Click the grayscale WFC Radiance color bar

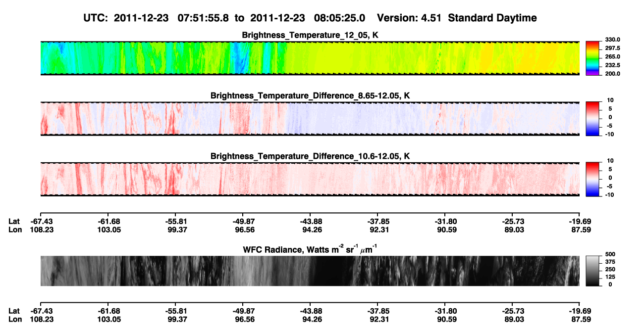(x=593, y=271)
